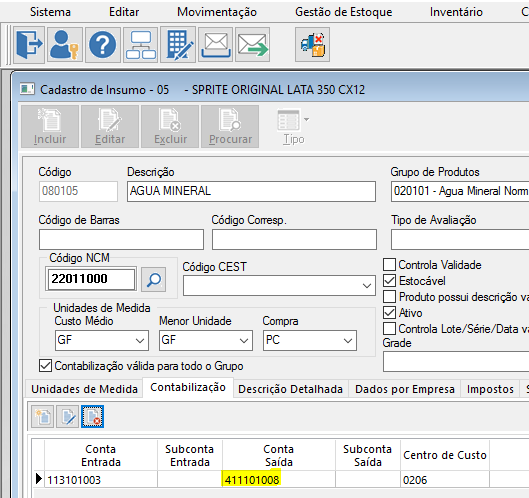The image size is (529, 498).
Task: Open the Movimentação menu
Action: point(217,12)
